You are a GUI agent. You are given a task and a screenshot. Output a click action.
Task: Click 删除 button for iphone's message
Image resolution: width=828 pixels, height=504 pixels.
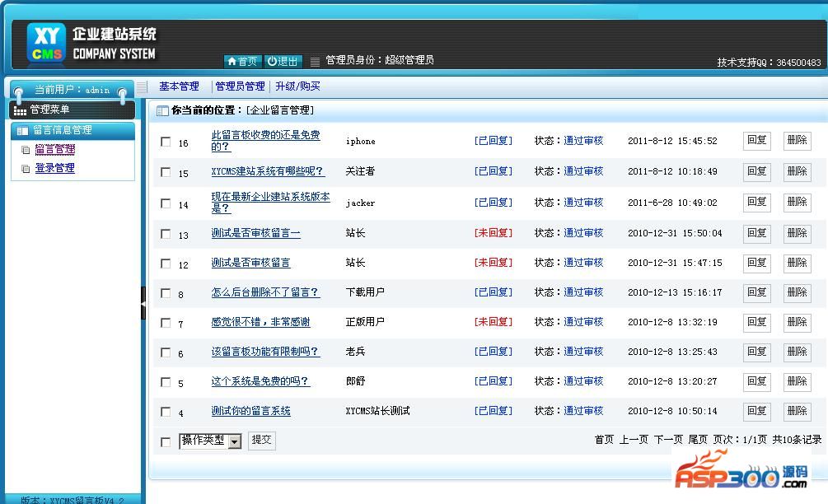click(x=797, y=140)
